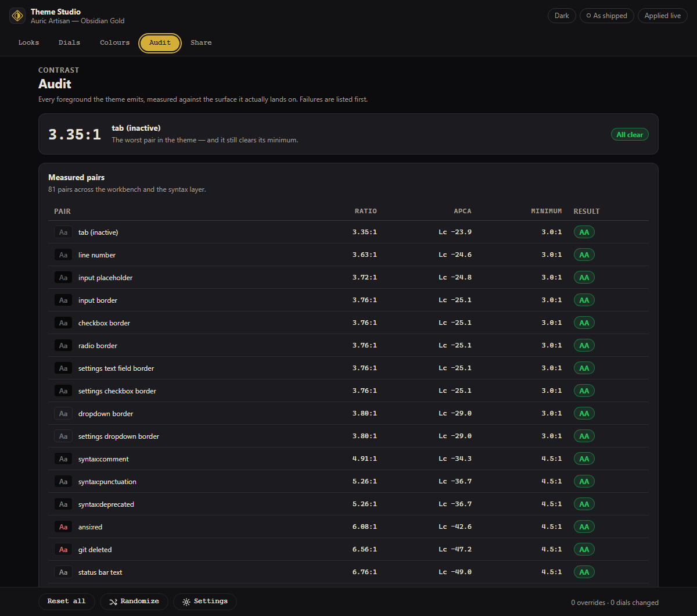Click the 6.08:1 ratio for ansi:red

click(365, 527)
